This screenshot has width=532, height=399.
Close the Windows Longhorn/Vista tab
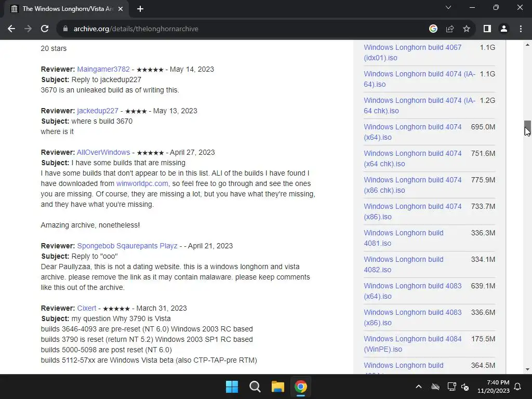(121, 9)
